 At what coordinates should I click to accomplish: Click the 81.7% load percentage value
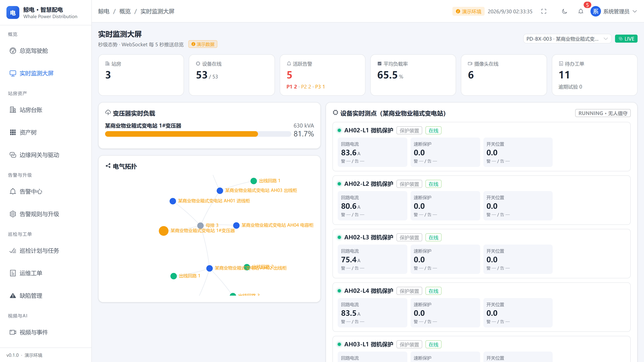pyautogui.click(x=304, y=134)
